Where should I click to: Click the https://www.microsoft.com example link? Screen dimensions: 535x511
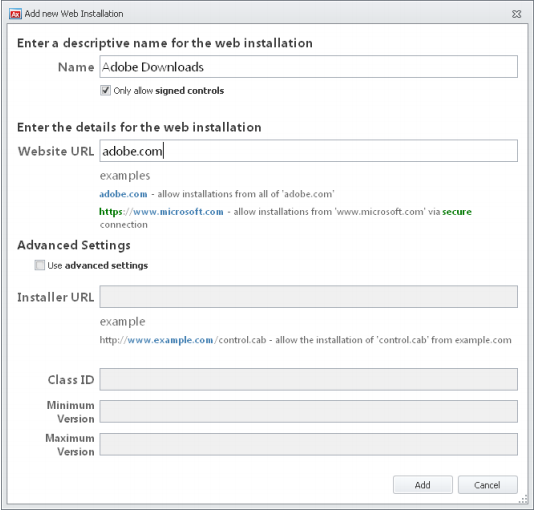click(161, 211)
